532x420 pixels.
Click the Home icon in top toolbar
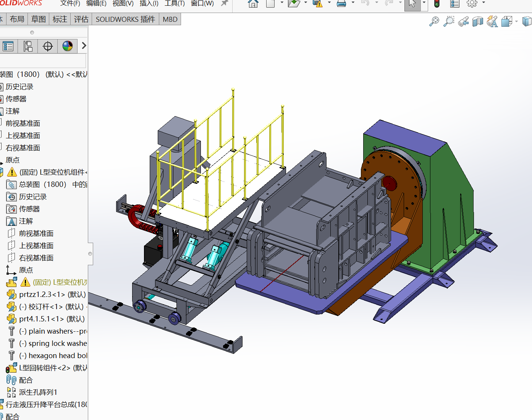[x=253, y=4]
